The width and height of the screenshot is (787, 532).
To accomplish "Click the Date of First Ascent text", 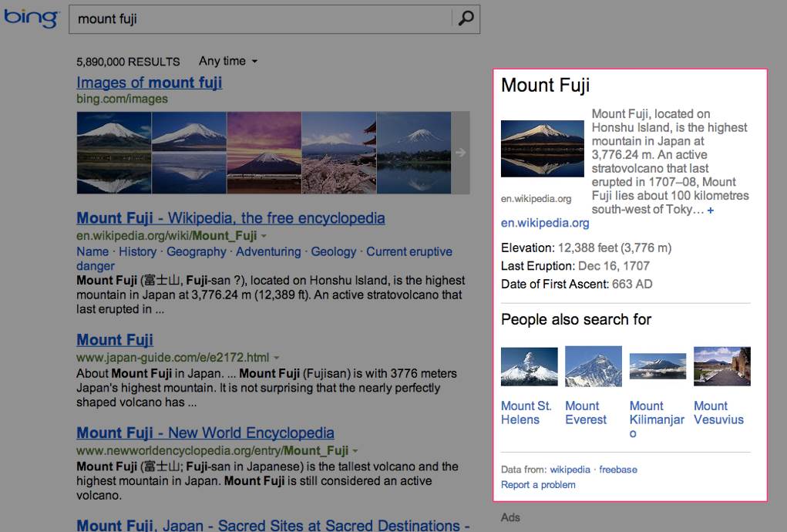I will (577, 284).
